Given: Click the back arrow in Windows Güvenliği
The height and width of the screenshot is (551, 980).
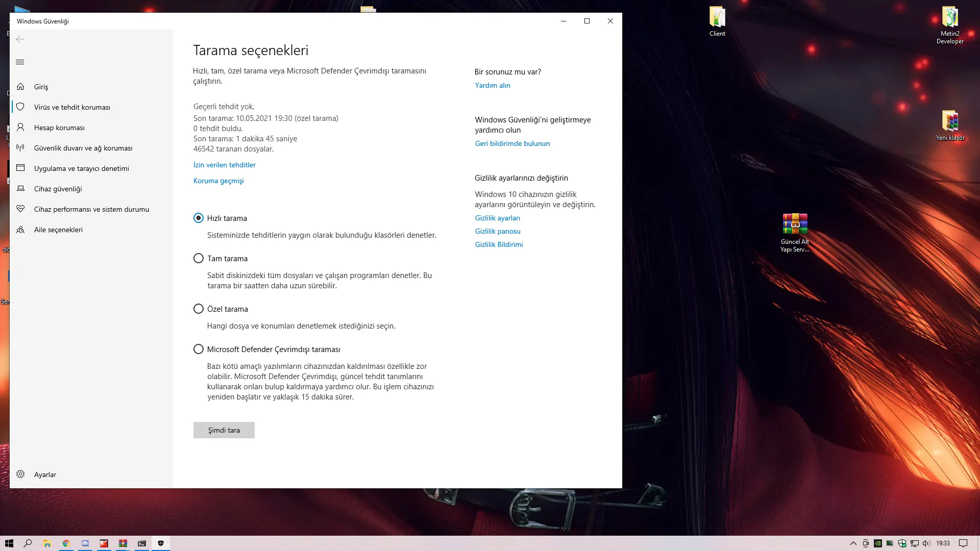Looking at the screenshot, I should point(20,39).
